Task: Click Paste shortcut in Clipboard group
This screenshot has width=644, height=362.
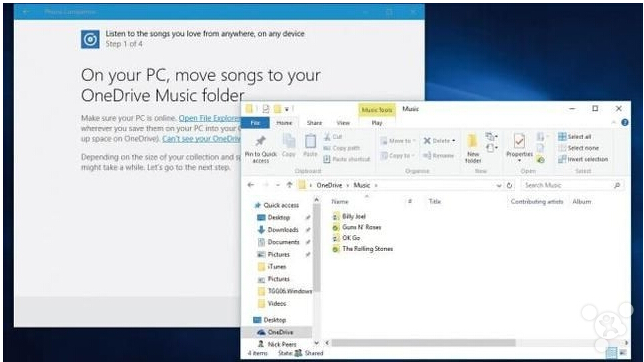Action: (347, 159)
